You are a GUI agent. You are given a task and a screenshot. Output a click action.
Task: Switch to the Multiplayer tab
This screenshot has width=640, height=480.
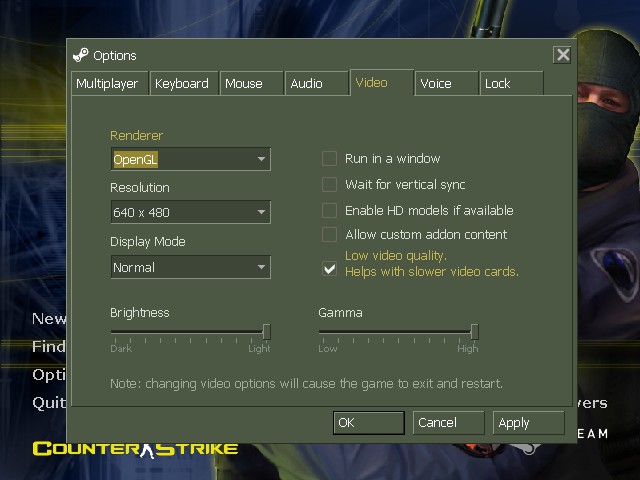(108, 84)
